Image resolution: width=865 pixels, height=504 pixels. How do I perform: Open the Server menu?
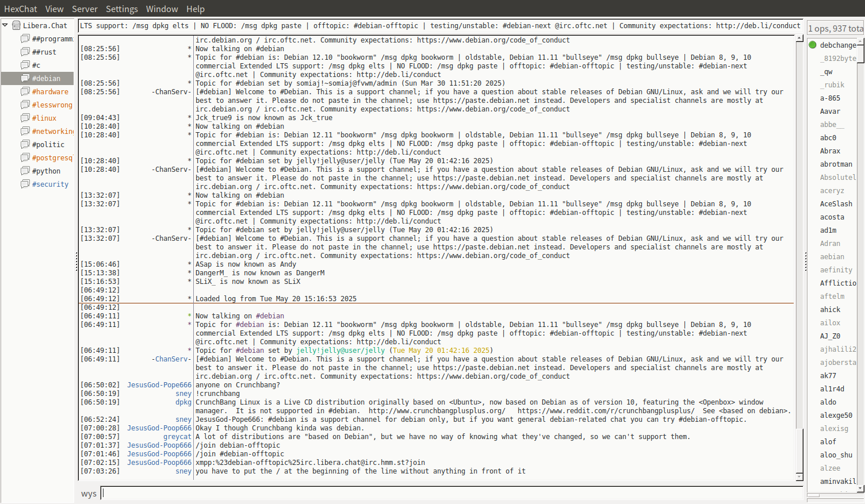(x=85, y=9)
